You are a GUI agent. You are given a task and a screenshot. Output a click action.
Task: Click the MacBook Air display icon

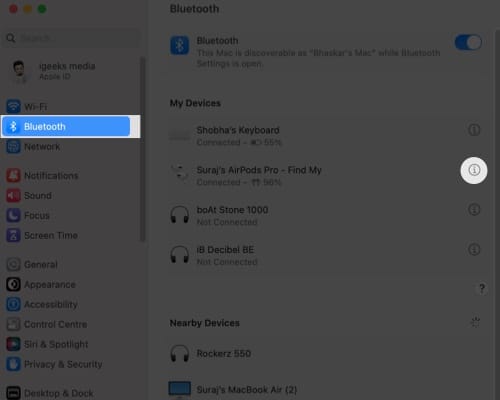pyautogui.click(x=180, y=389)
